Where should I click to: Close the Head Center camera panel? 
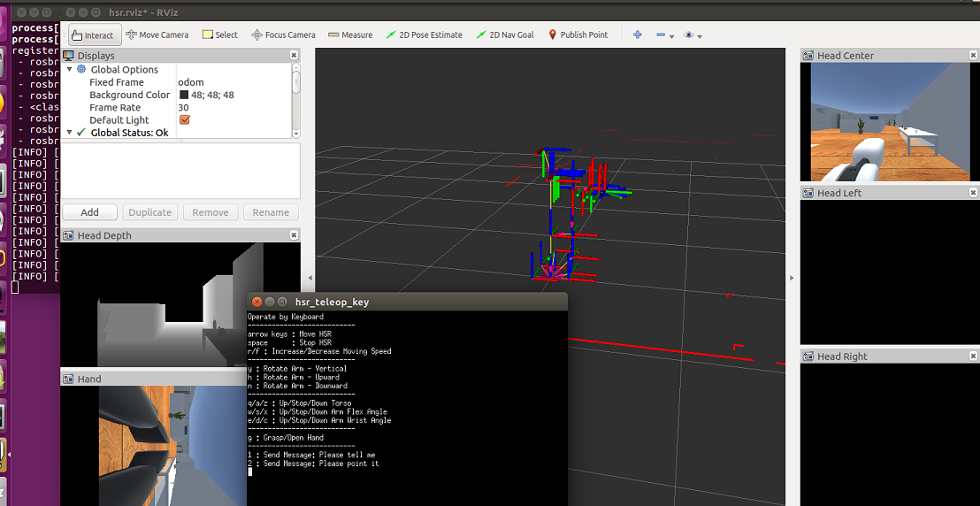pyautogui.click(x=973, y=55)
